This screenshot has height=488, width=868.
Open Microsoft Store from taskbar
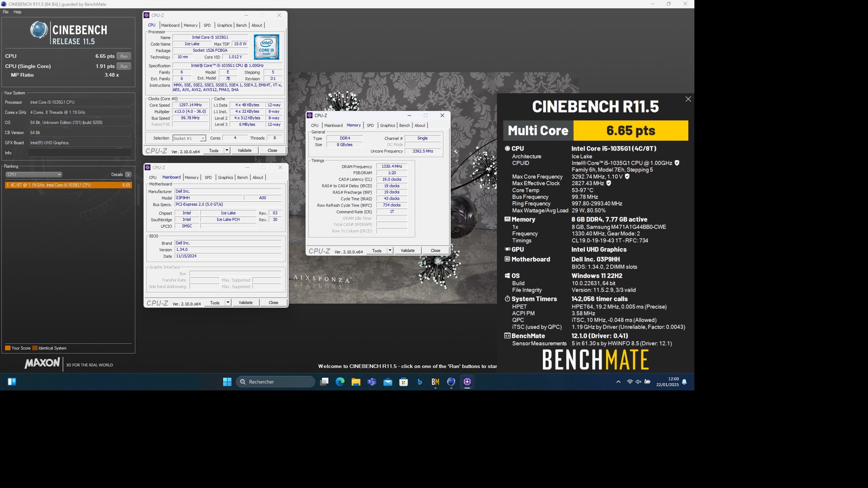coord(404,382)
